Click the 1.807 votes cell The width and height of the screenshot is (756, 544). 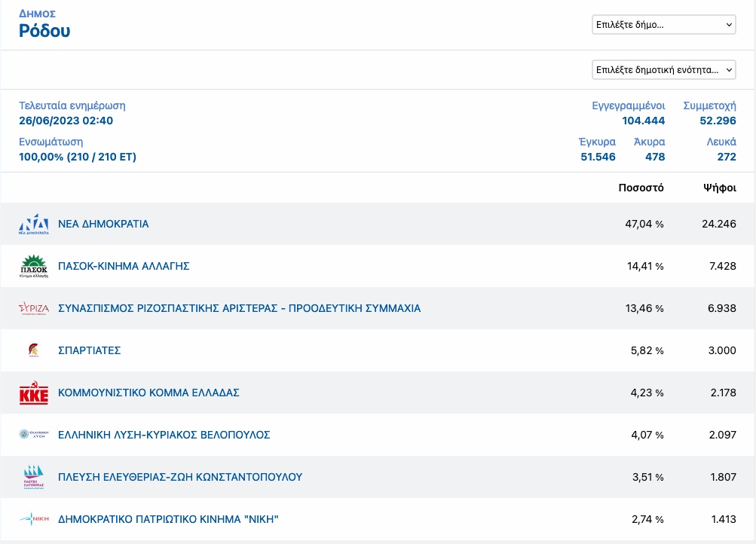724,477
